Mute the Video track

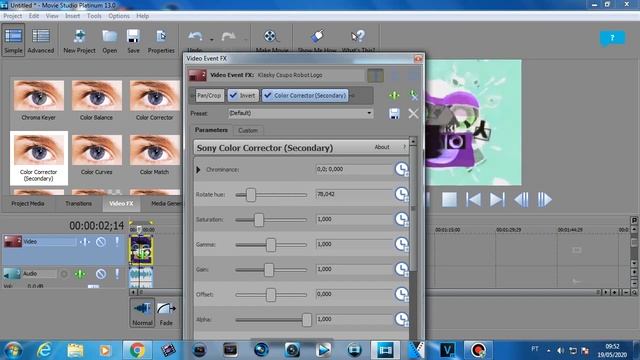point(101,242)
